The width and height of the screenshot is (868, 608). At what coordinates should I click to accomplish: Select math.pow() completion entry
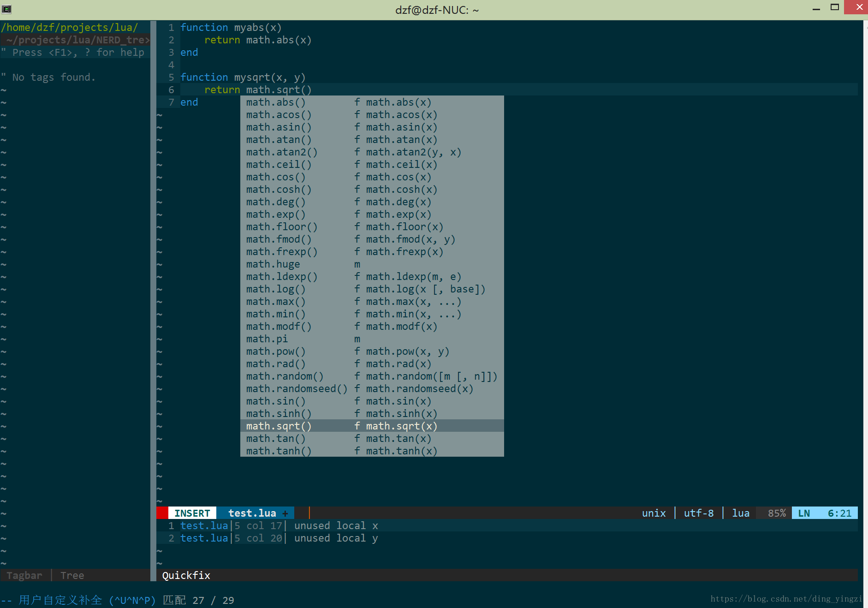[x=372, y=352]
